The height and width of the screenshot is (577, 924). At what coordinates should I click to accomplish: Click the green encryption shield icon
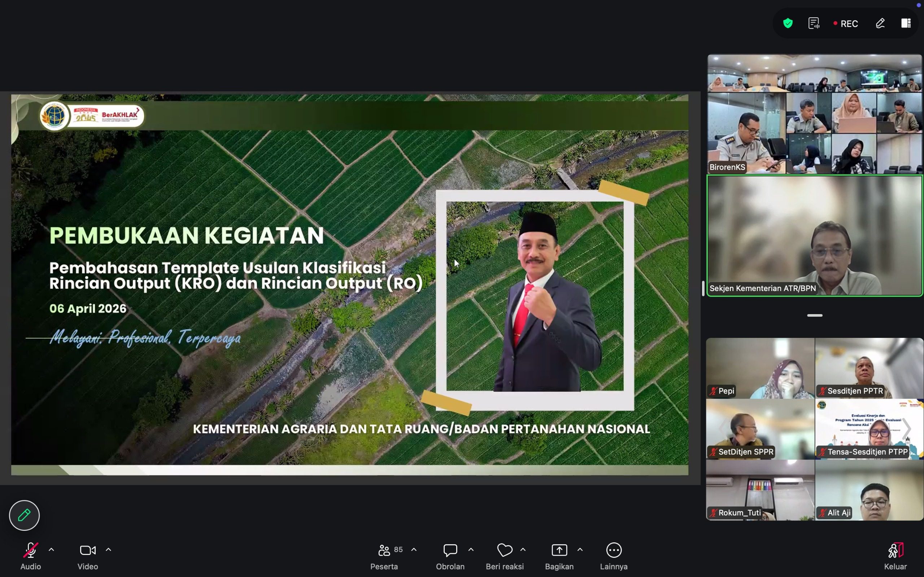788,24
